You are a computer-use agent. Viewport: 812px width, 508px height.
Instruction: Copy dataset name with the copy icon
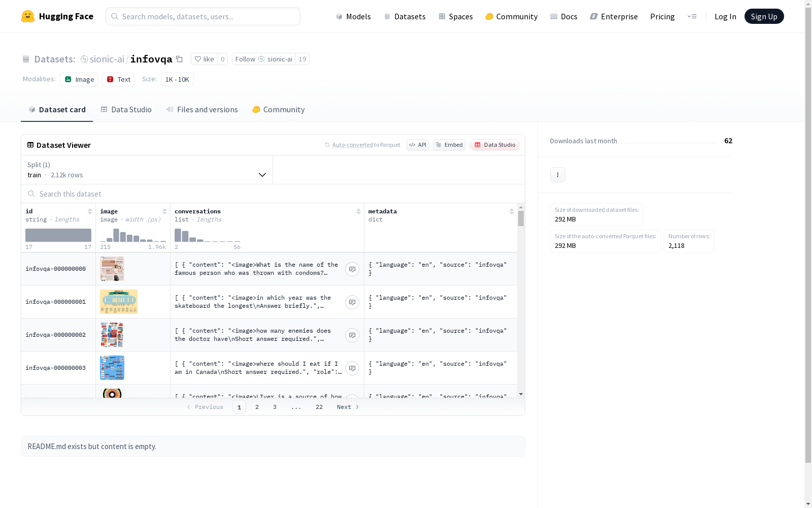click(179, 59)
